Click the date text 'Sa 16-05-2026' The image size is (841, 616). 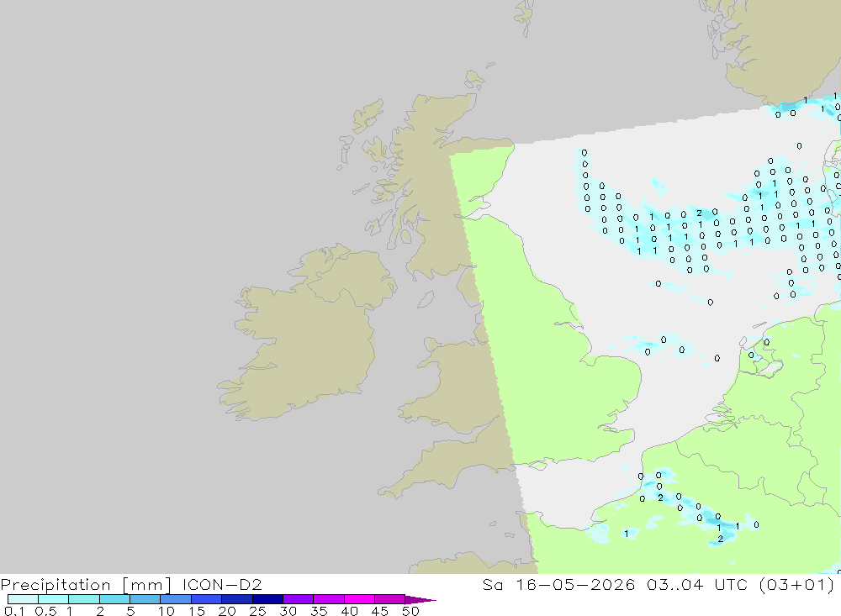click(x=559, y=584)
